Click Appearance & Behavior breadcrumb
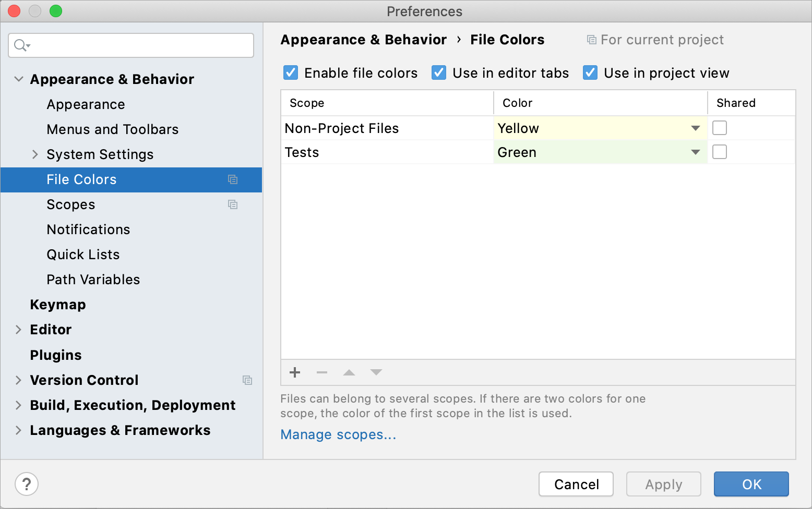812x509 pixels. click(x=364, y=40)
